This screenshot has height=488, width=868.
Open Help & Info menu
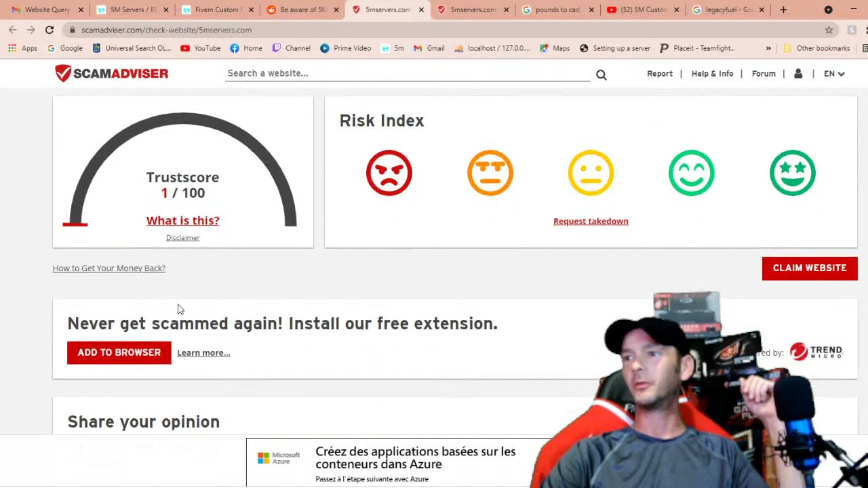tap(712, 73)
